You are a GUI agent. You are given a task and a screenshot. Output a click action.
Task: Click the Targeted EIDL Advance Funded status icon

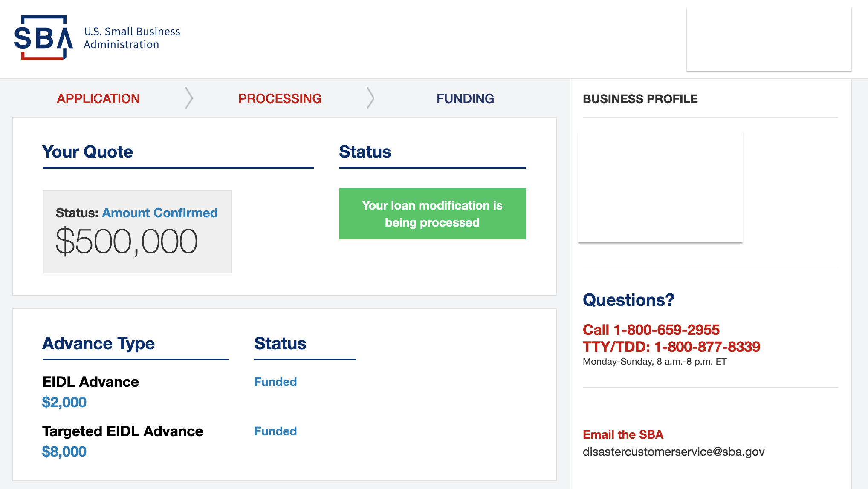coord(275,431)
